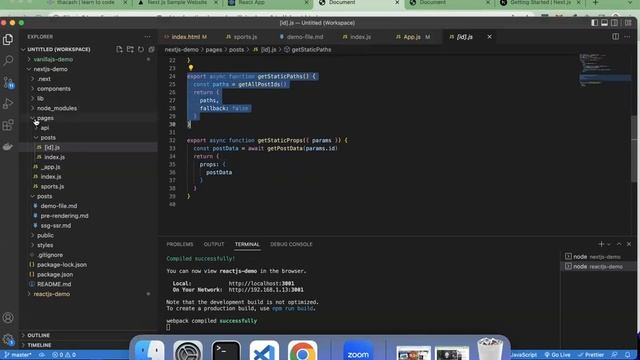Click master branch in status bar
This screenshot has width=640, height=360.
(x=17, y=355)
